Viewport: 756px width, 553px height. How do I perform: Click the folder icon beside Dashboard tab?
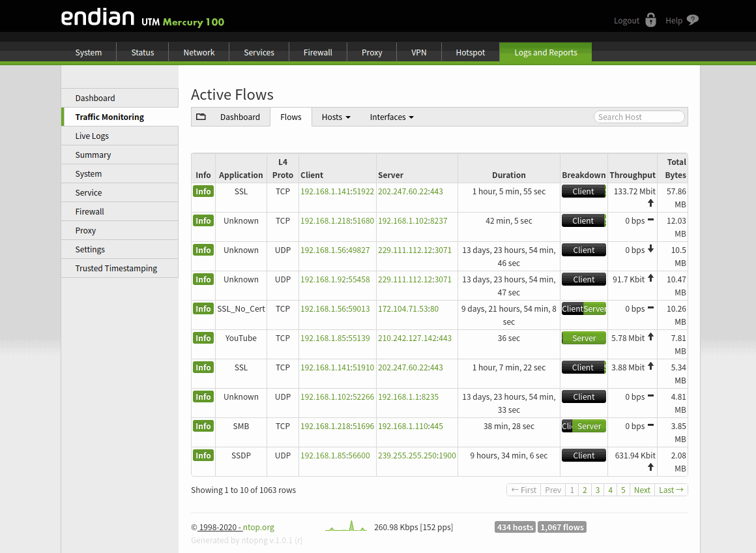201,117
